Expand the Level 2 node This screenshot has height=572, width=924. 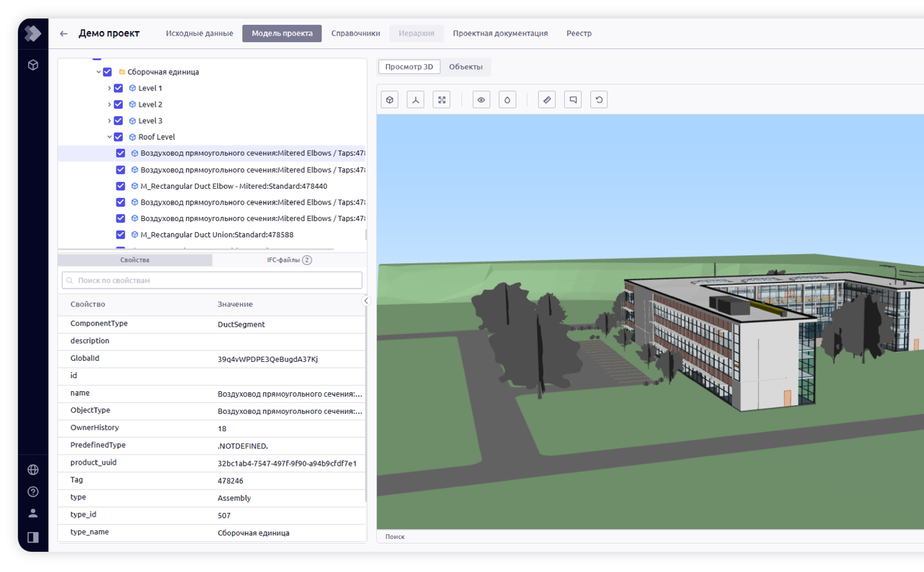point(109,104)
